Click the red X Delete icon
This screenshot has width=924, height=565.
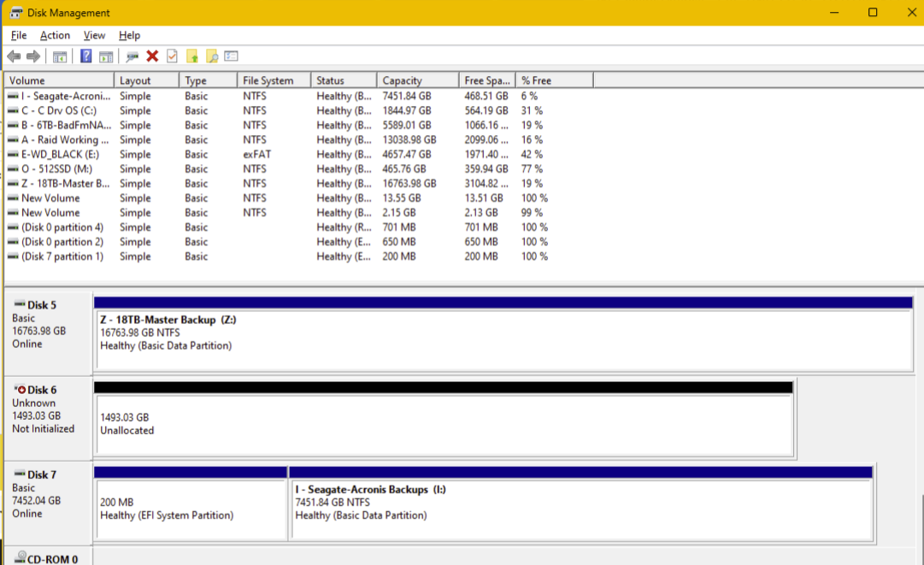tap(153, 56)
